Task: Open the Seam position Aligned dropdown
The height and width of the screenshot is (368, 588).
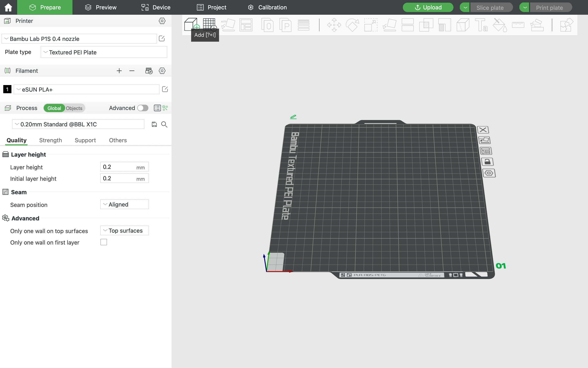Action: pyautogui.click(x=124, y=204)
